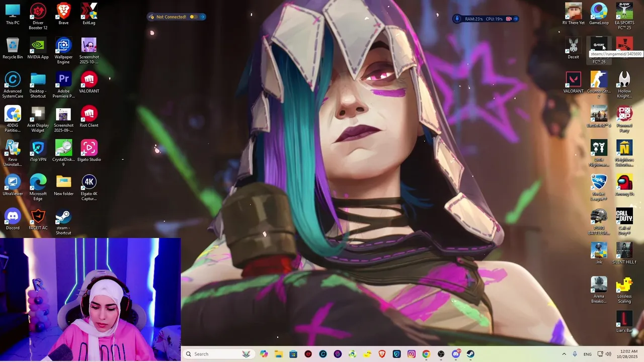Viewport: 644px width, 362px height.
Task: Launch Elgato 4K Capture Utility
Action: [x=89, y=187]
